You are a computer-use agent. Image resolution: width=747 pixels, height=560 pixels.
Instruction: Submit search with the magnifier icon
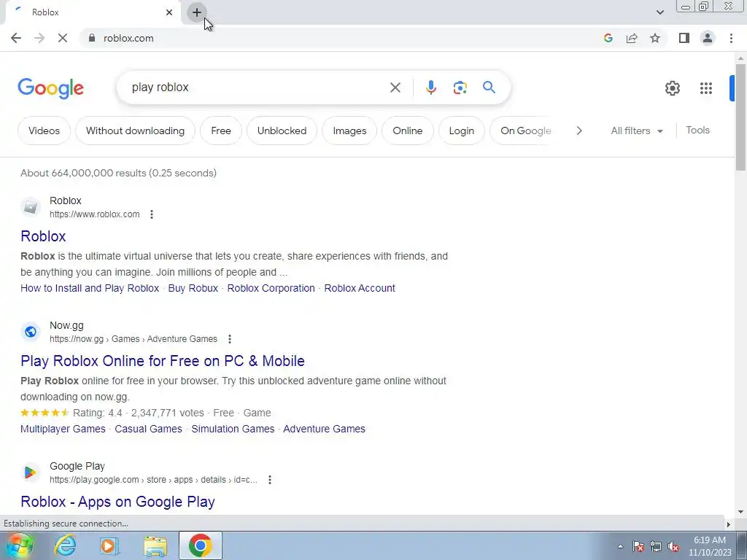pos(489,87)
